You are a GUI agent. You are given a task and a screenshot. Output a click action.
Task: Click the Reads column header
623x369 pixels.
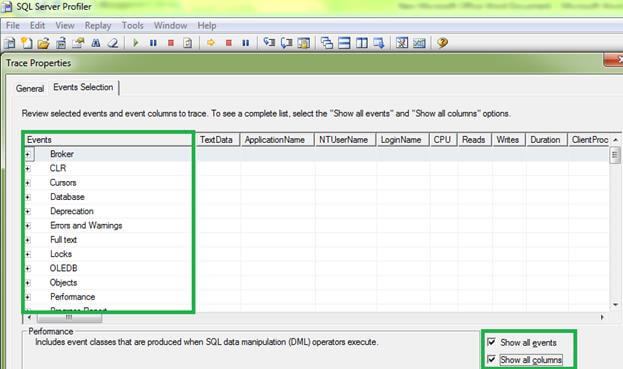(475, 140)
